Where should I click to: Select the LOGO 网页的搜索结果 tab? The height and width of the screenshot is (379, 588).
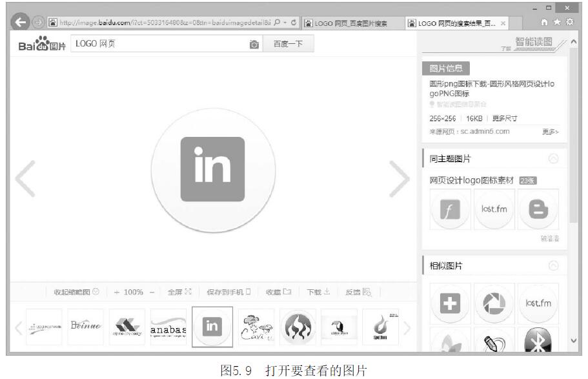[x=456, y=23]
